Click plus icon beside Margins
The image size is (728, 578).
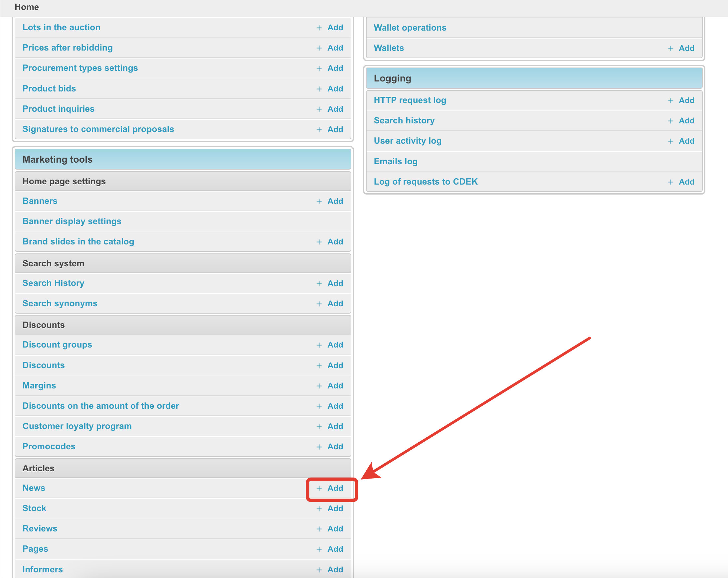pyautogui.click(x=319, y=386)
